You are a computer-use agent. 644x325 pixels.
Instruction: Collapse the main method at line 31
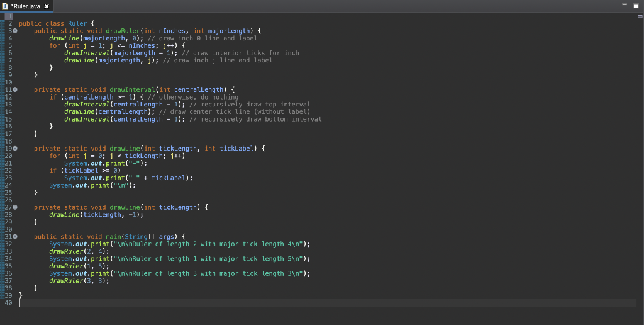click(15, 237)
